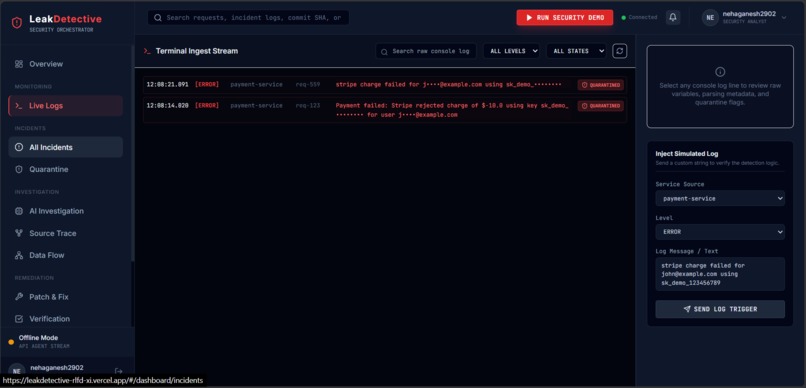Click the play icon on Run Security Demo
Screen dimensions: 806x388
[529, 17]
